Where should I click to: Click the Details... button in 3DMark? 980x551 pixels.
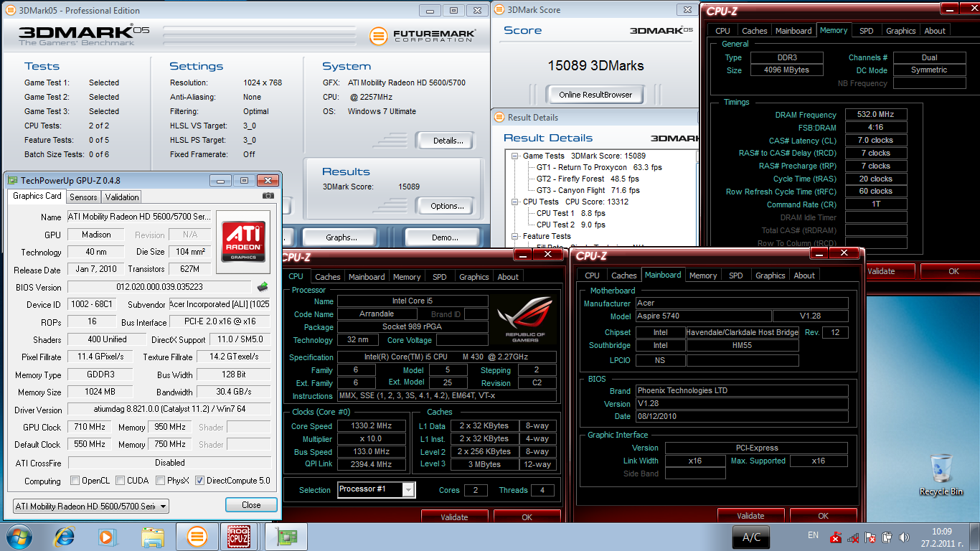tap(444, 141)
